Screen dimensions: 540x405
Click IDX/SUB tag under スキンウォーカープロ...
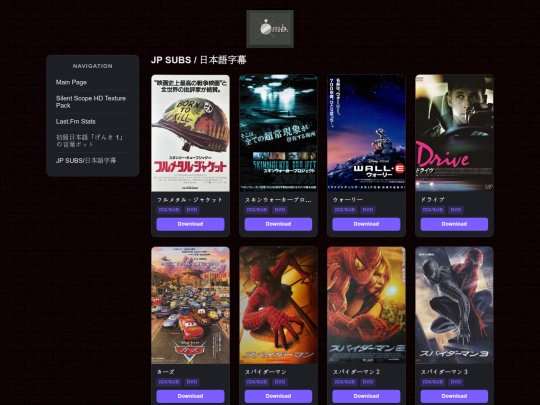coord(257,210)
